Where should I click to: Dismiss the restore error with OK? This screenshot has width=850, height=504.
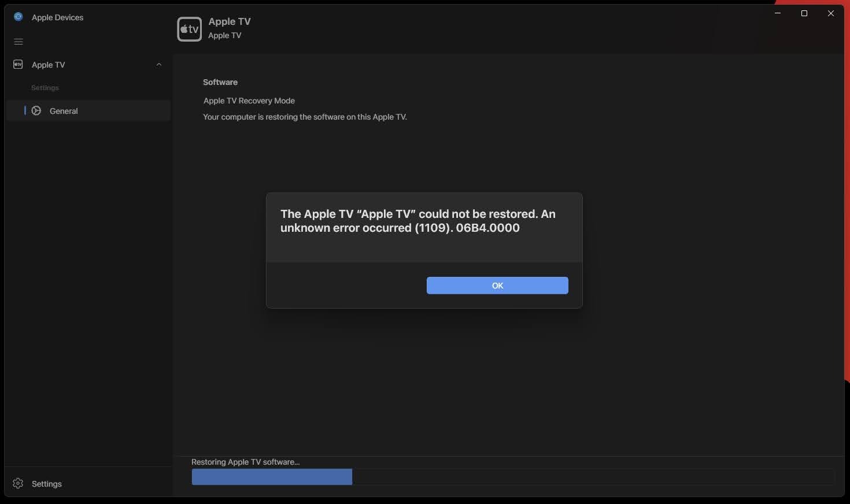click(x=497, y=286)
